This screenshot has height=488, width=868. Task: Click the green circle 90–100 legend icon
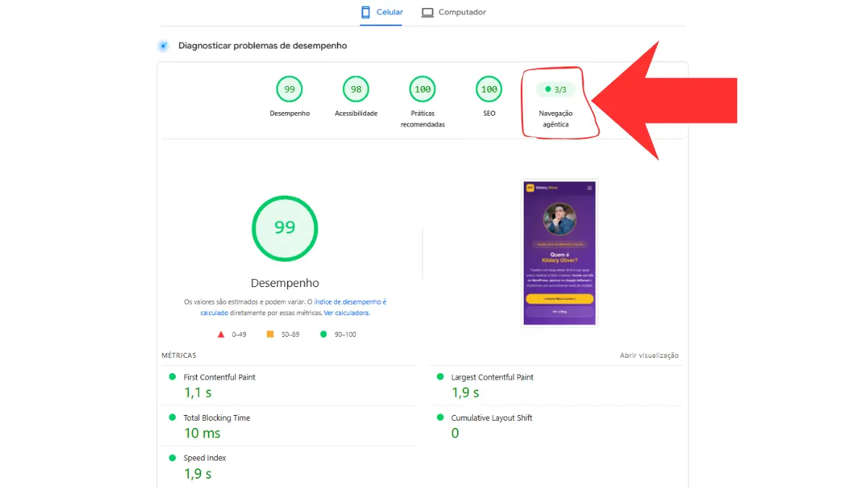[323, 334]
